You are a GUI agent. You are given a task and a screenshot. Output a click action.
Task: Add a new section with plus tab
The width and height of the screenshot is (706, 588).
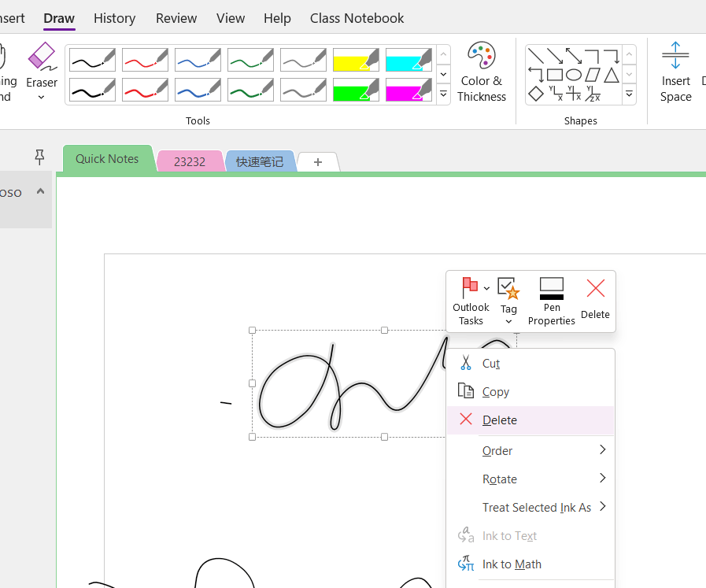click(318, 162)
